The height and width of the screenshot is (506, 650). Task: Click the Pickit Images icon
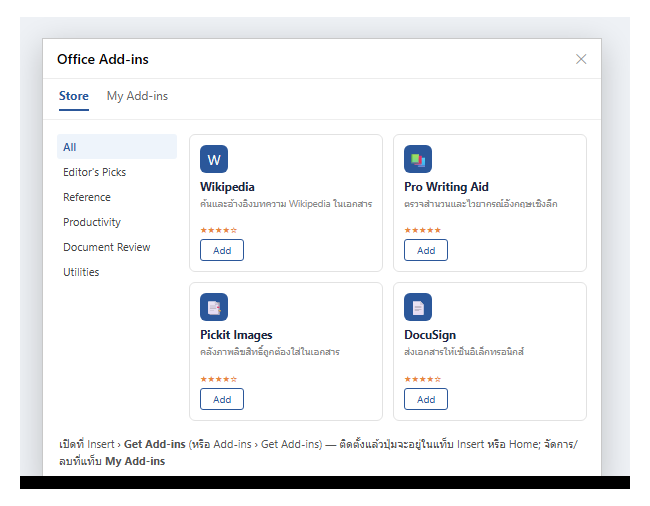click(214, 307)
